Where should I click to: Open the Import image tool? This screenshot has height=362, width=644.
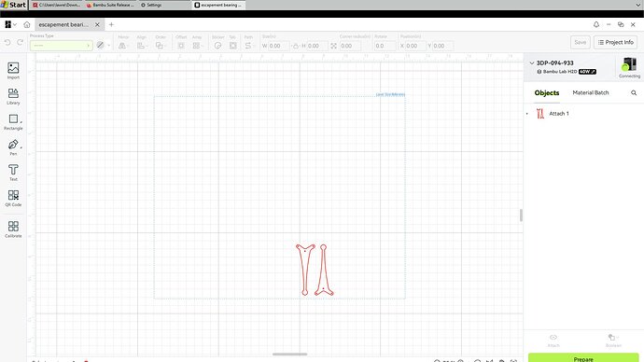13,71
